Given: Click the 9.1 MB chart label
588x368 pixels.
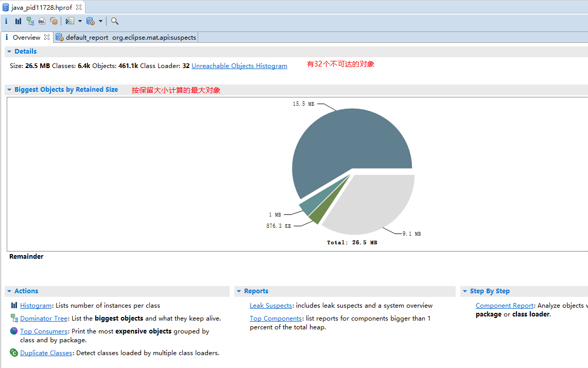Looking at the screenshot, I should (411, 234).
